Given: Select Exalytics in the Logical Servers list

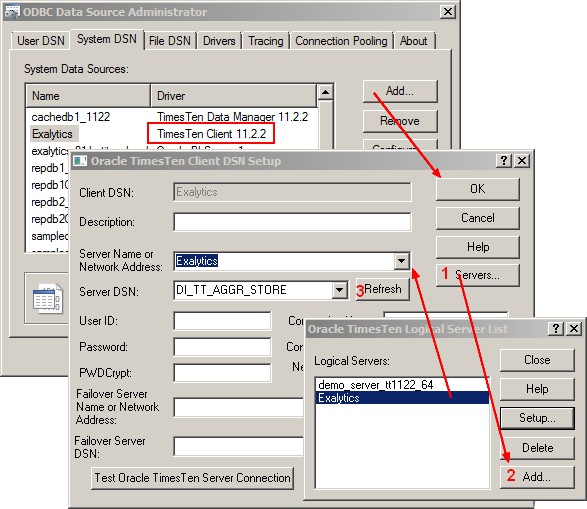Looking at the screenshot, I should pos(403,398).
